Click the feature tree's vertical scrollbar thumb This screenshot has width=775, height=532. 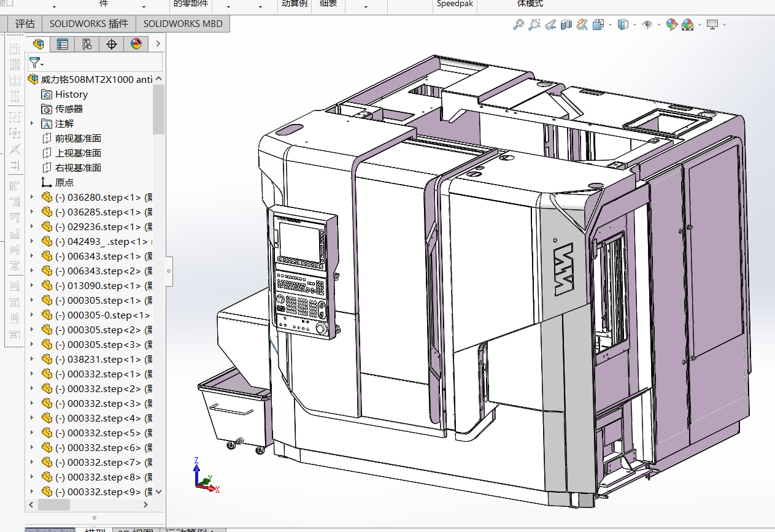(159, 109)
